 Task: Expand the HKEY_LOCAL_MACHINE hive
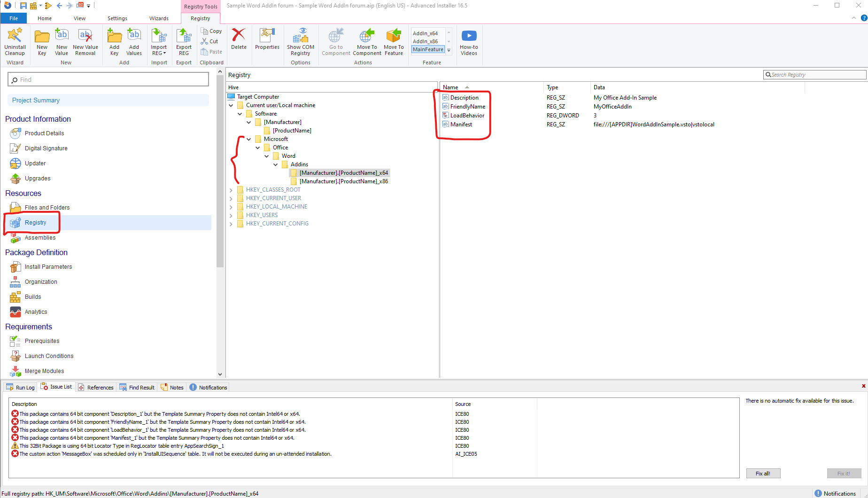click(231, 207)
